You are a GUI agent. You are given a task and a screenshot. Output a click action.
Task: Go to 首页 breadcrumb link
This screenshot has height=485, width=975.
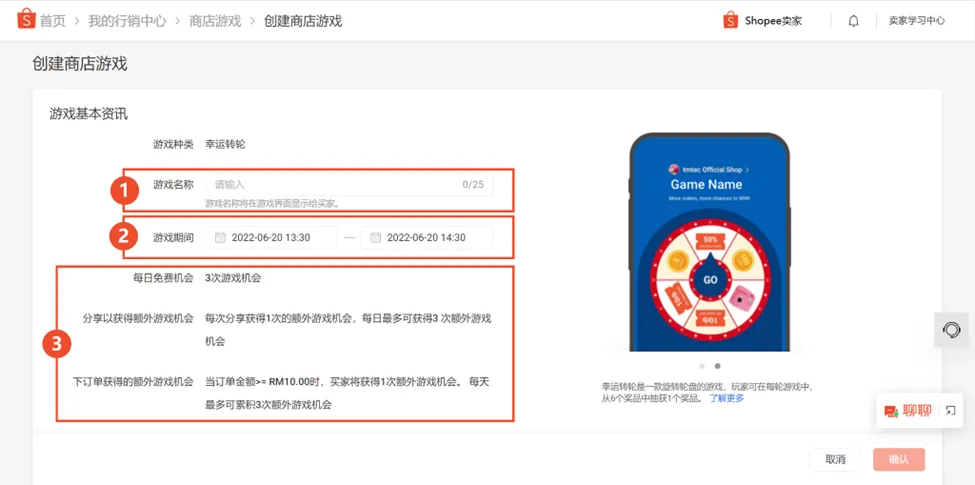(x=53, y=21)
